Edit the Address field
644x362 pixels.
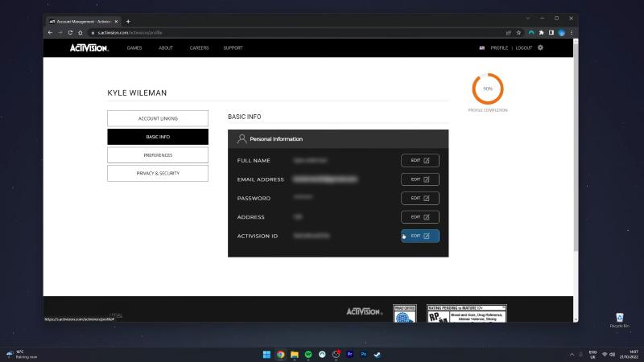tap(420, 216)
